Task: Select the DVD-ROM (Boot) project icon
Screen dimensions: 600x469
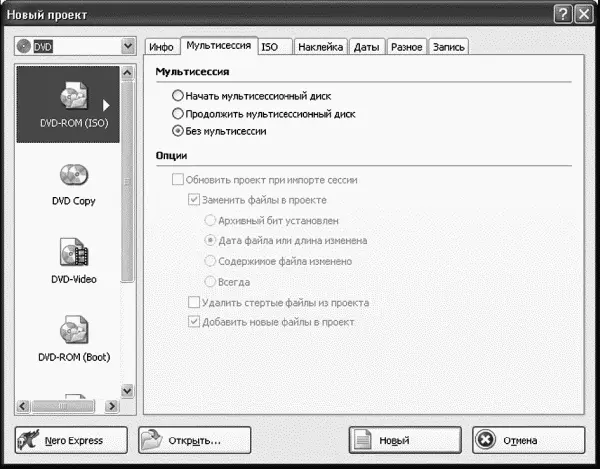Action: coord(74,330)
